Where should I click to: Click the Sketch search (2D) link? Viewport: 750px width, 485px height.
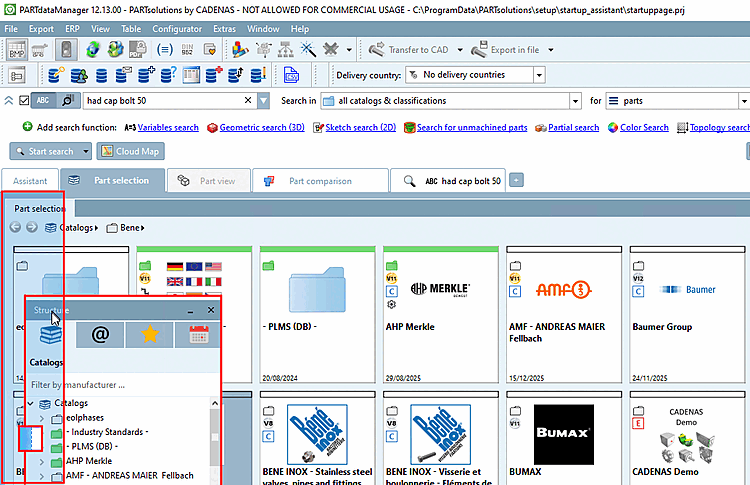click(x=361, y=128)
